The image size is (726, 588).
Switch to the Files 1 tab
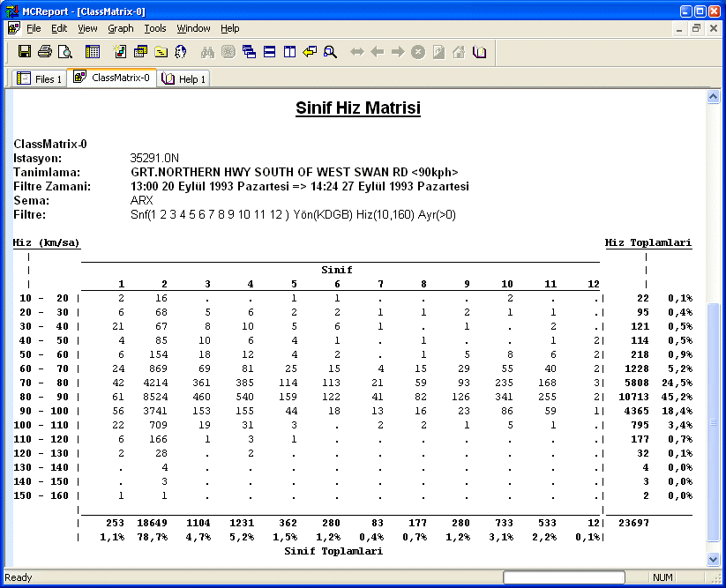pyautogui.click(x=39, y=78)
